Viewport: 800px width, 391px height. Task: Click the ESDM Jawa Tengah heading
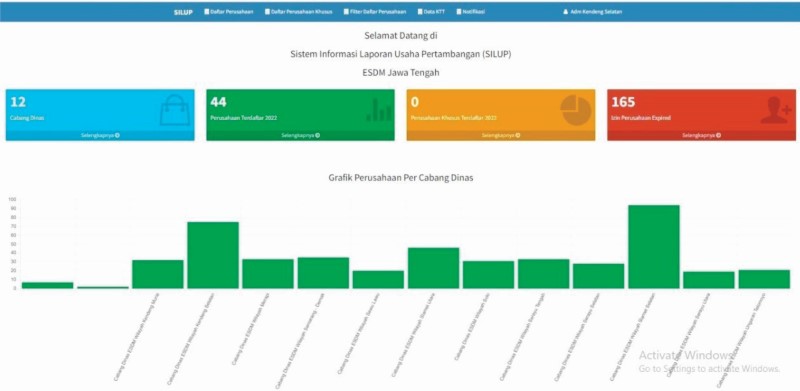point(401,72)
